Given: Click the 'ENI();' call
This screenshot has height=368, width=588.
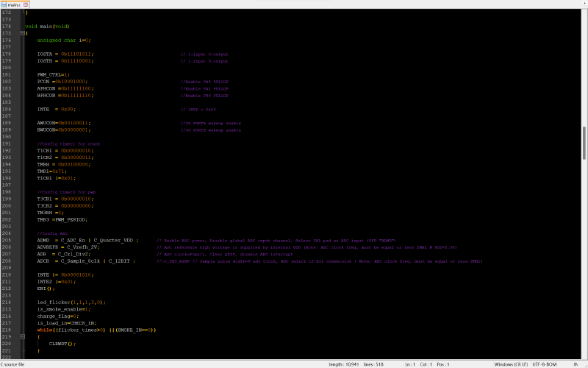Looking at the screenshot, I should [x=46, y=289].
